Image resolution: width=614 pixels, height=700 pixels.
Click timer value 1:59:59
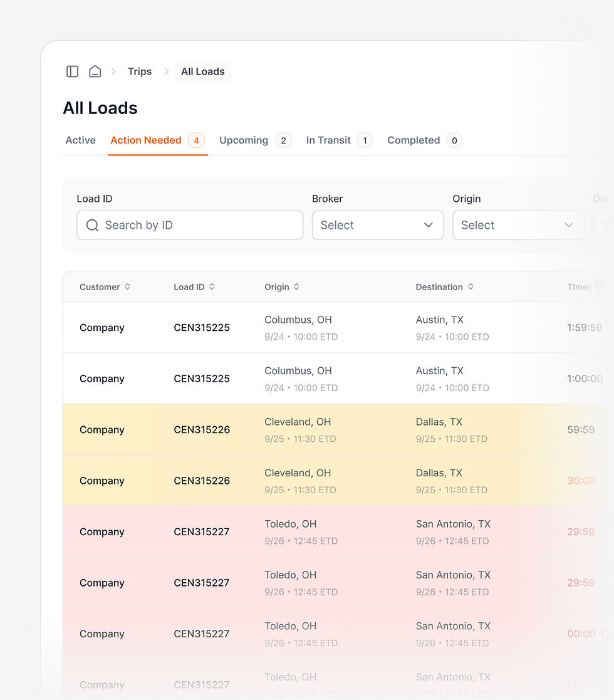585,328
